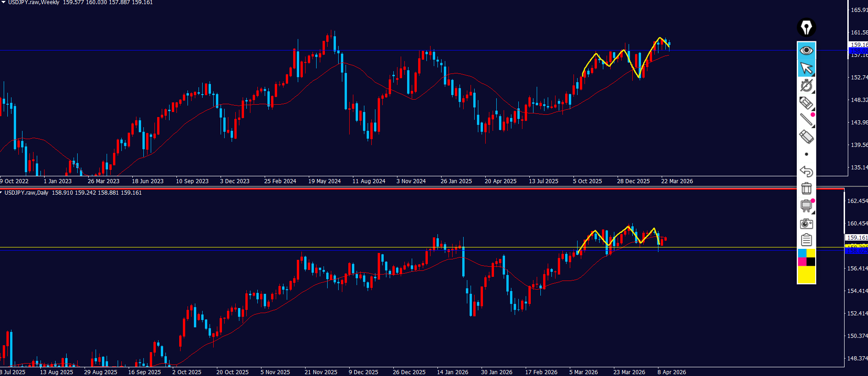Click the 159.161 price label on Daily chart
This screenshot has height=376, width=868.
(857, 238)
